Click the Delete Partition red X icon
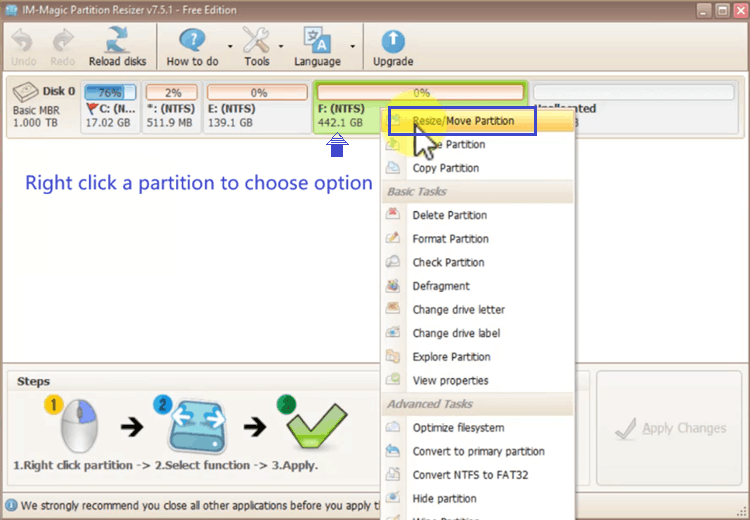 coord(393,213)
